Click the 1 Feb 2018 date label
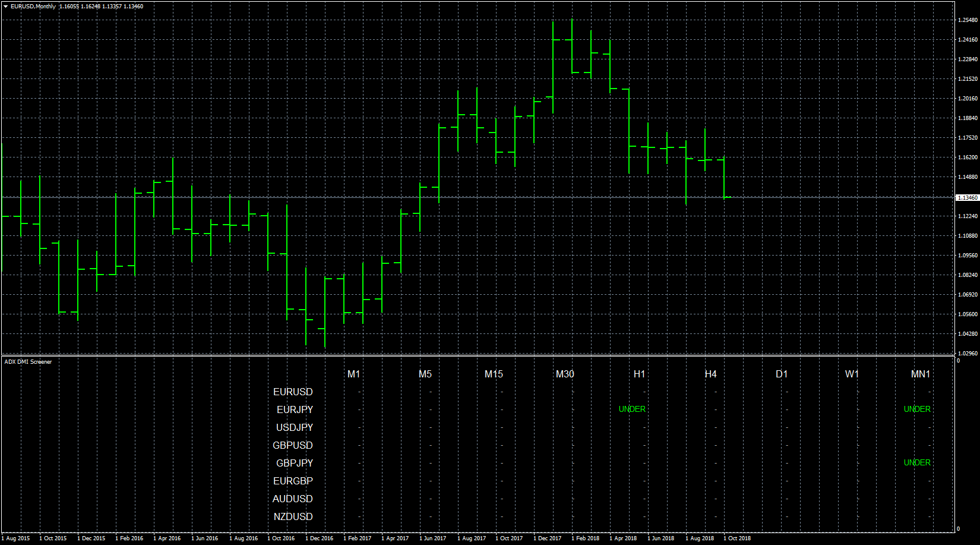This screenshot has width=980, height=545. click(x=586, y=538)
